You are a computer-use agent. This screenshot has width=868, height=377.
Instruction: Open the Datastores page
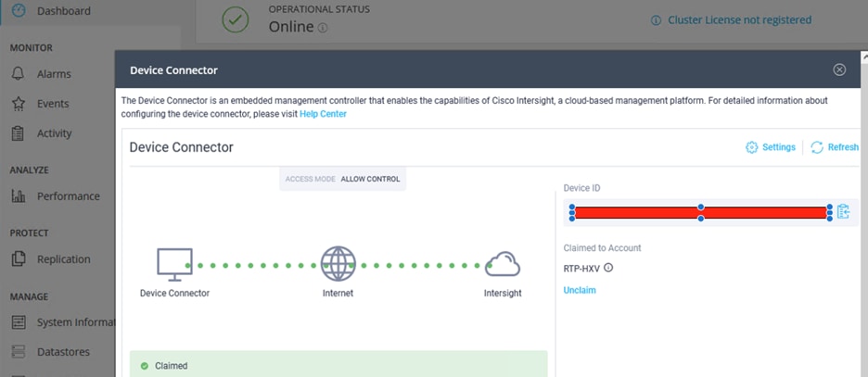pos(63,352)
